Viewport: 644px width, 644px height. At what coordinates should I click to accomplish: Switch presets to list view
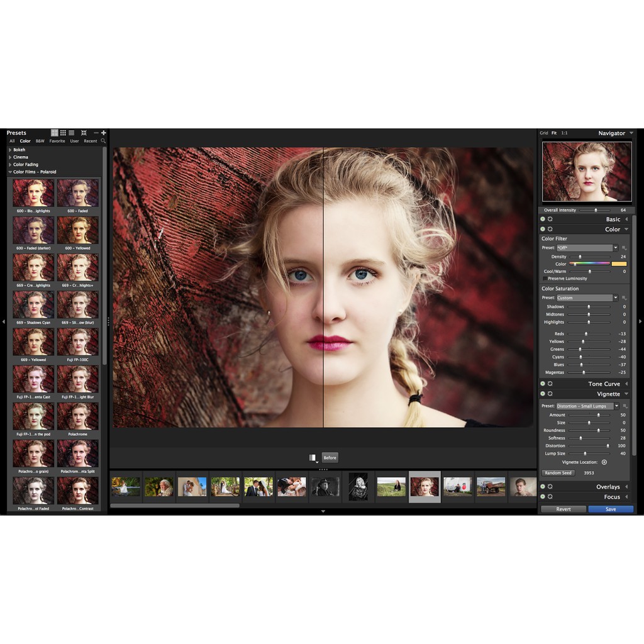(x=72, y=133)
